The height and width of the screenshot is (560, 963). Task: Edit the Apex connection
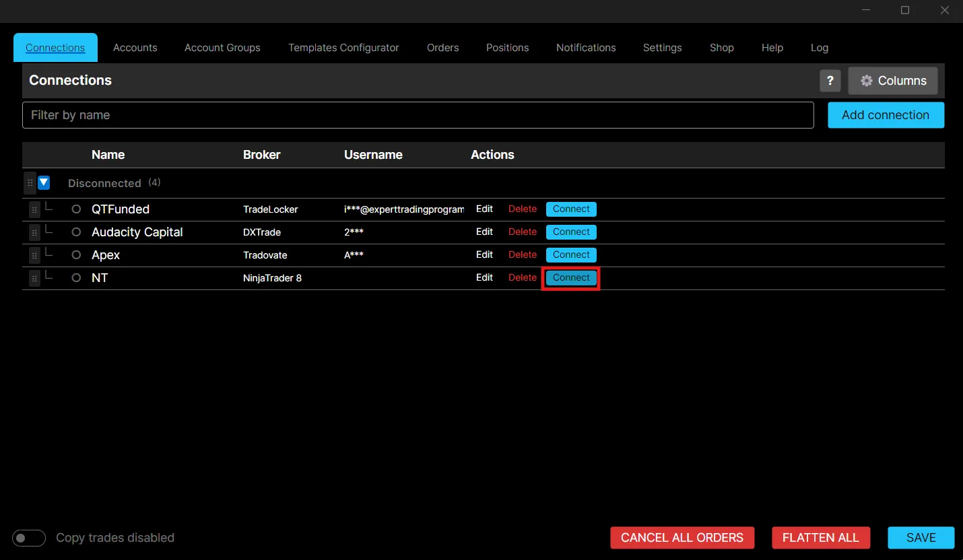coord(485,255)
